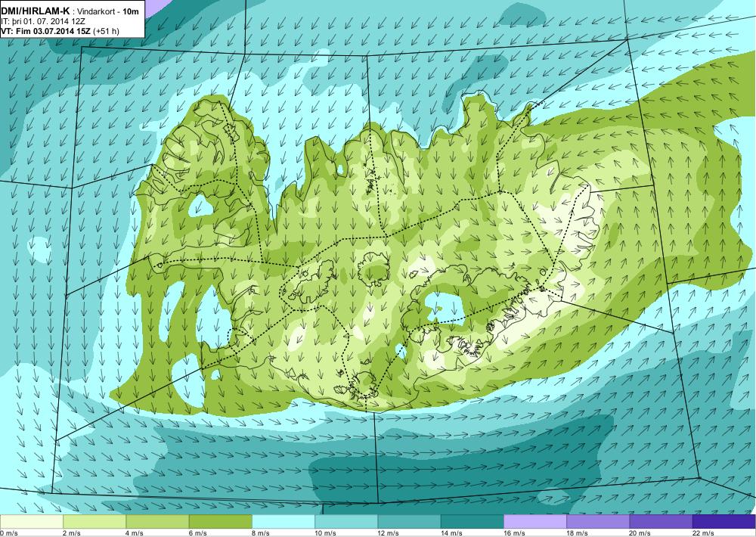Select the "4 m/s" legend label
756x537 pixels.
[x=135, y=533]
